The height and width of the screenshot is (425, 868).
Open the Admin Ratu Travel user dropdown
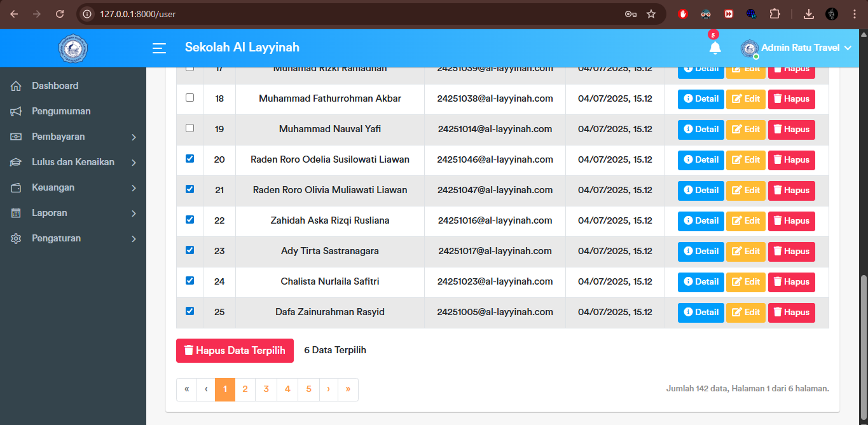(x=796, y=48)
